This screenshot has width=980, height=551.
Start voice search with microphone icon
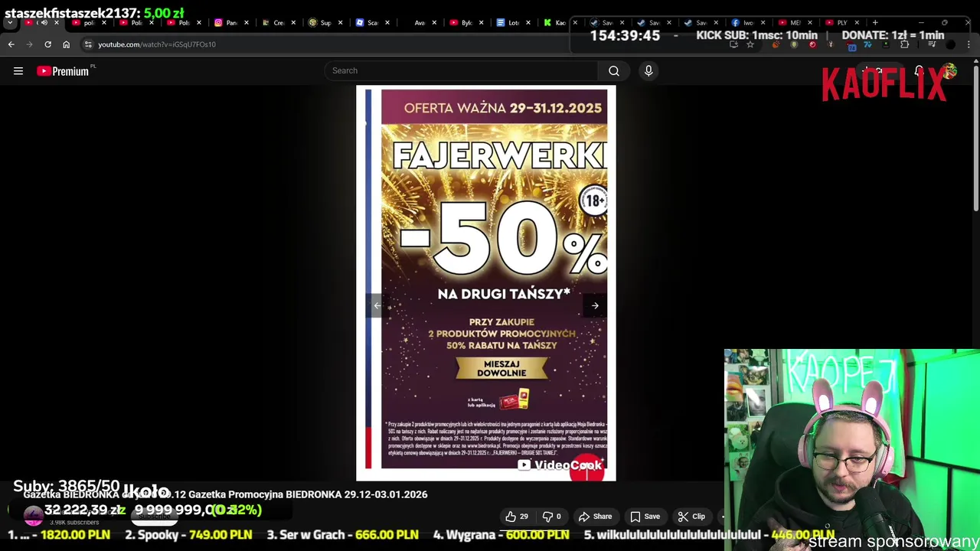pos(648,71)
